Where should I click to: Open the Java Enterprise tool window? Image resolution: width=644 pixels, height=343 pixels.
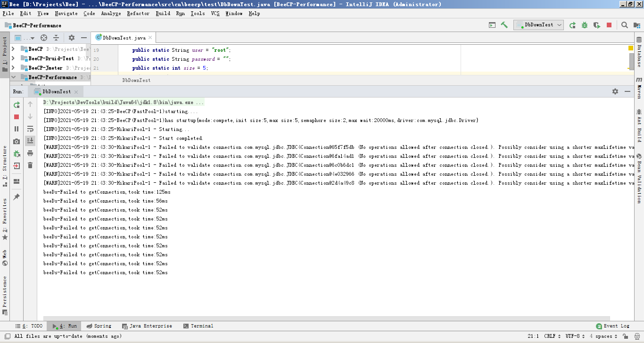click(x=147, y=326)
